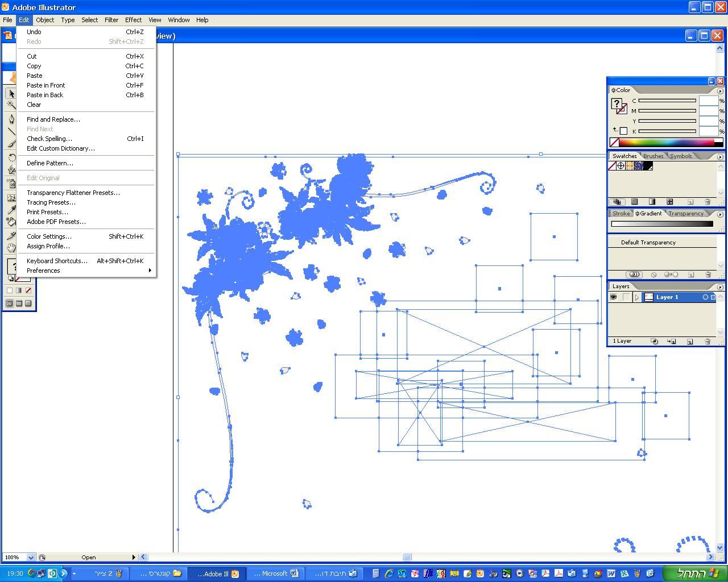Click the Gradient fill mode button in toolbox

coord(19,290)
